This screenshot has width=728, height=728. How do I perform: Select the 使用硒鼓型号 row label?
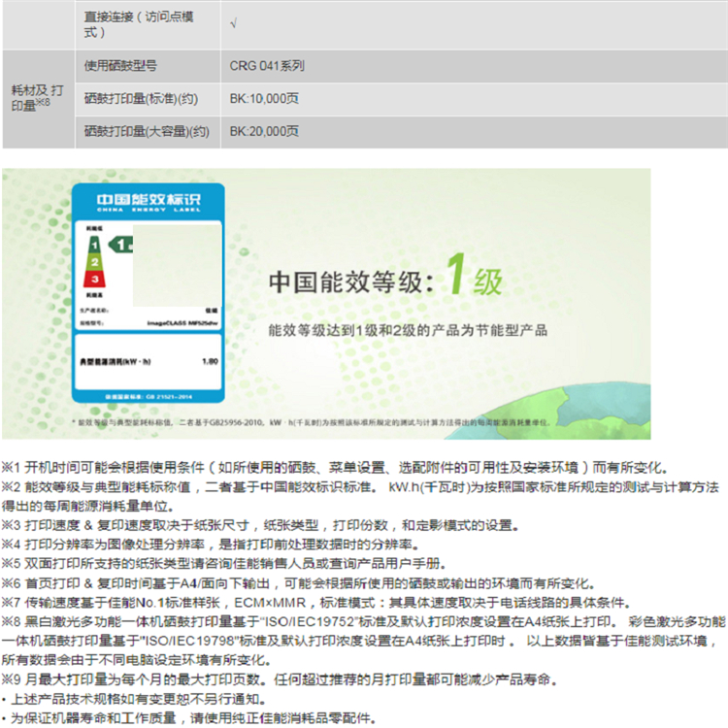pyautogui.click(x=120, y=66)
